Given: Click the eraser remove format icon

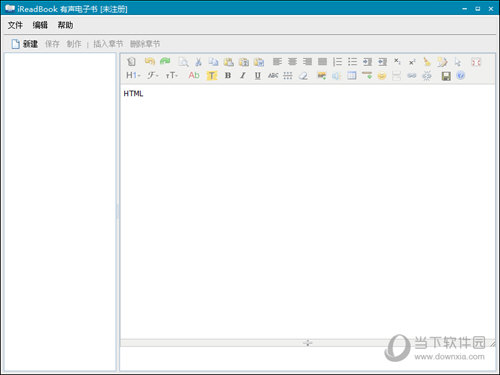Looking at the screenshot, I should pyautogui.click(x=303, y=76).
